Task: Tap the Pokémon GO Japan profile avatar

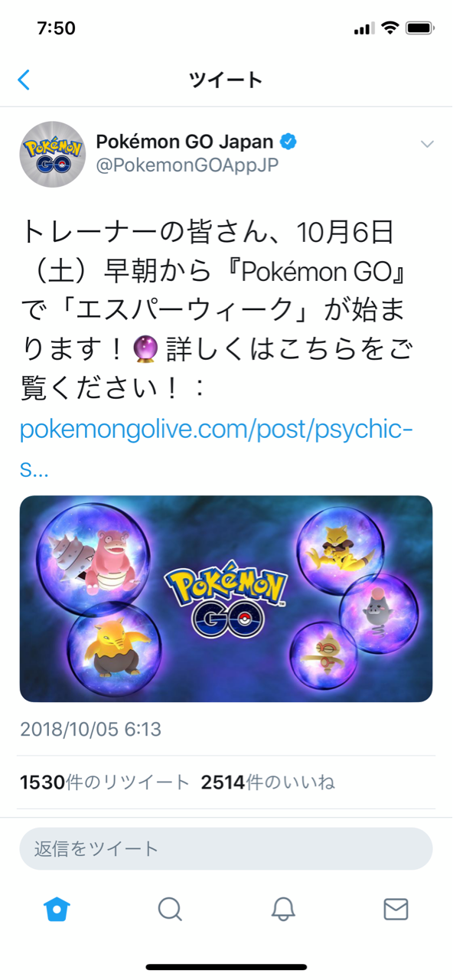Action: click(x=52, y=154)
